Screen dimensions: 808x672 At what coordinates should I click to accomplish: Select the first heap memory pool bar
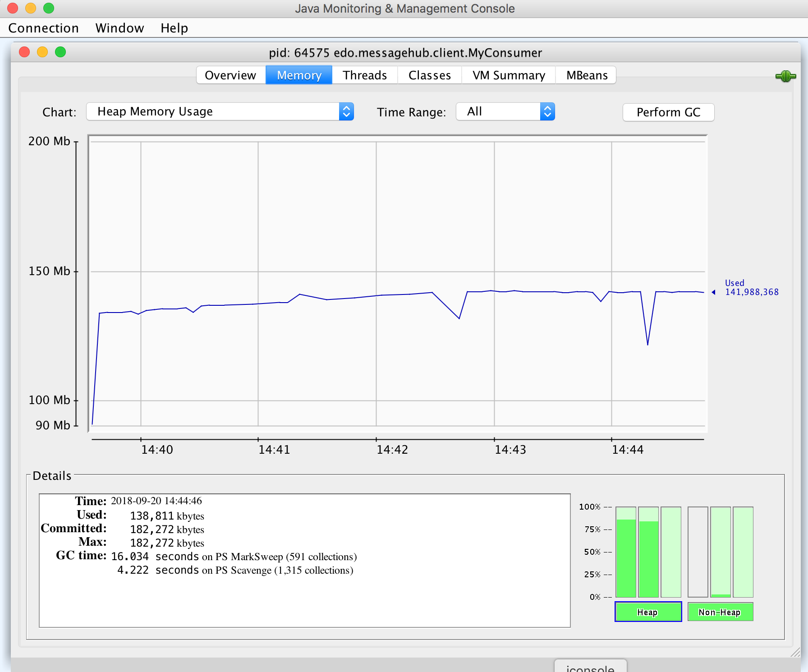(x=626, y=552)
